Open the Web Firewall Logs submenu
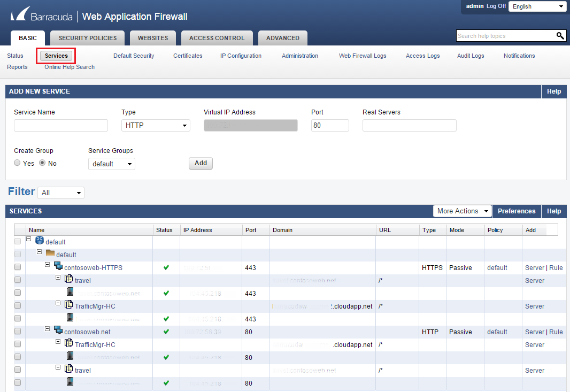This screenshot has height=392, width=570. (x=363, y=56)
